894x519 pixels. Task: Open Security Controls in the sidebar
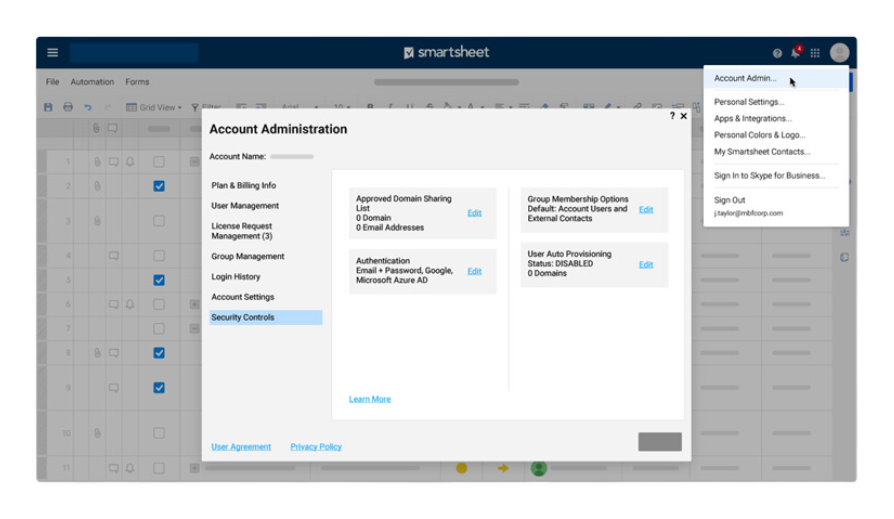pos(243,317)
